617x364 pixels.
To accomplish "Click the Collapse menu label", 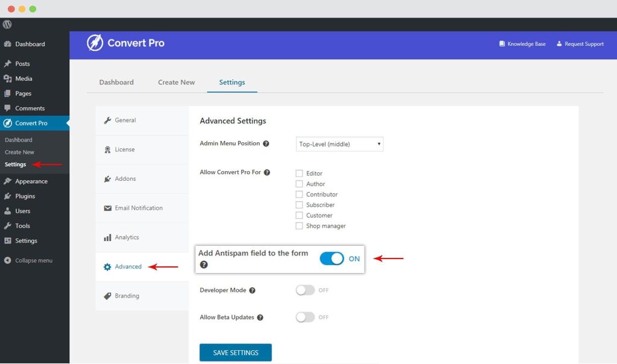I will 34,260.
